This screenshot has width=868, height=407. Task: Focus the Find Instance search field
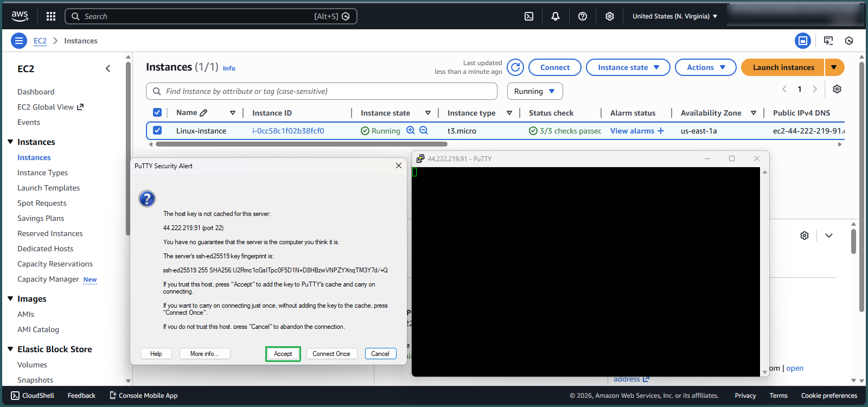point(322,91)
